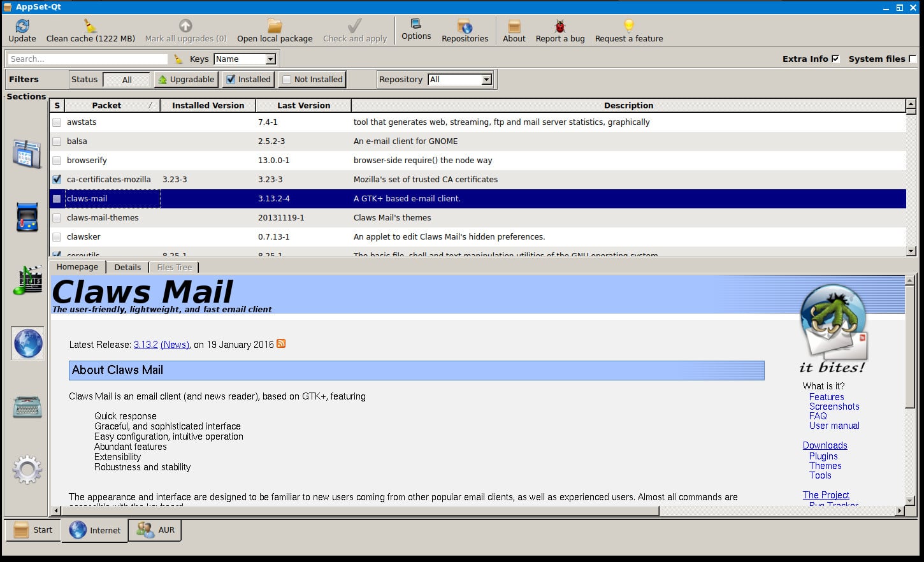
Task: Sort by Last Version column header
Action: [x=303, y=105]
